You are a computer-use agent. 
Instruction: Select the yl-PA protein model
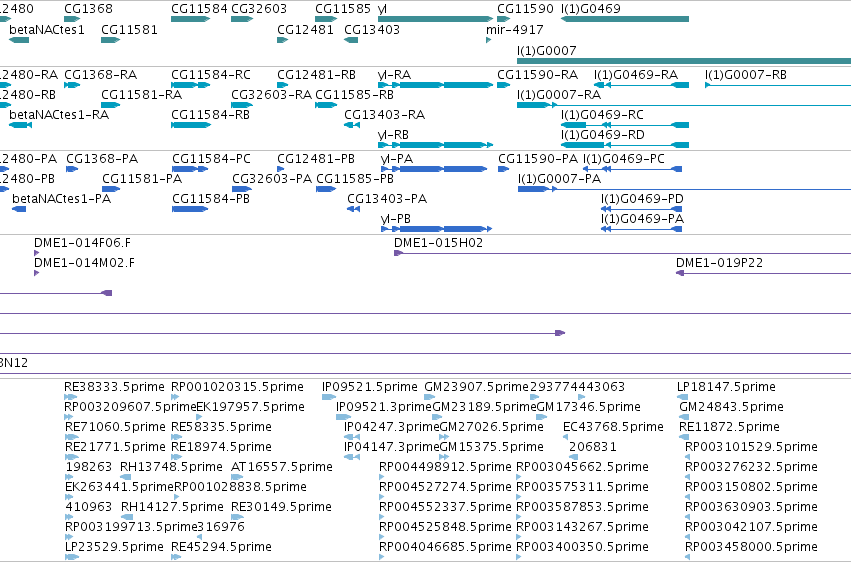[434, 169]
